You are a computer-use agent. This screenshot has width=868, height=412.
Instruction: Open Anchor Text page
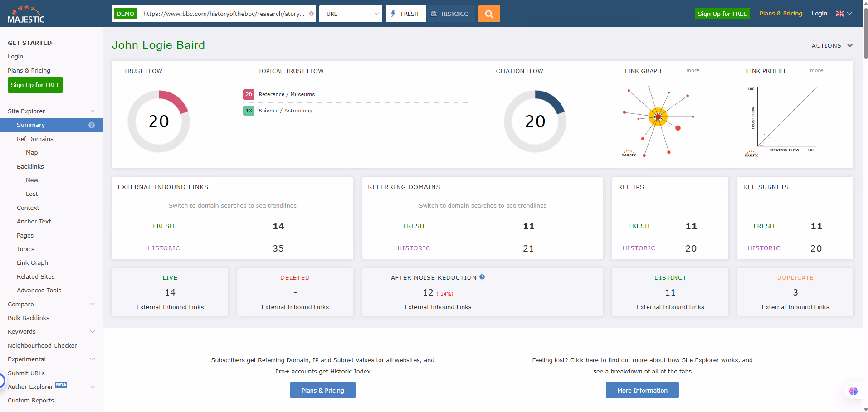coord(34,221)
